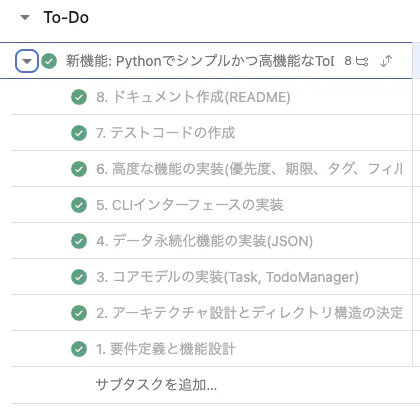Collapse the To-Do section triangle
The height and width of the screenshot is (409, 420).
25,17
